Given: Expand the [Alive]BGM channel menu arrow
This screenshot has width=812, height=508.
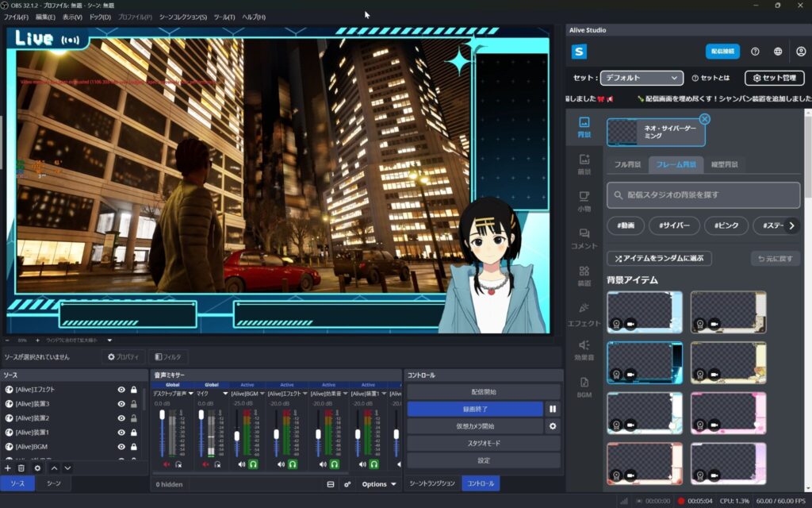Looking at the screenshot, I should tap(262, 394).
